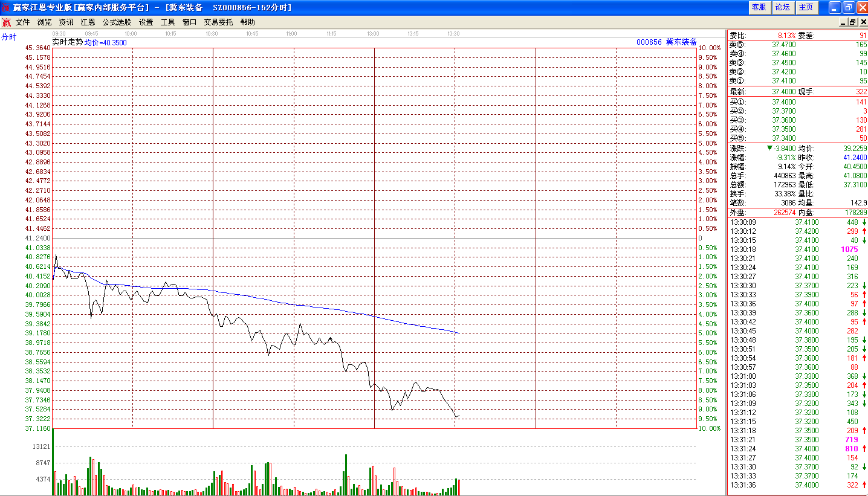Viewport: 868px width, 496px height.
Task: Open the 资讯 menu
Action: click(x=66, y=22)
